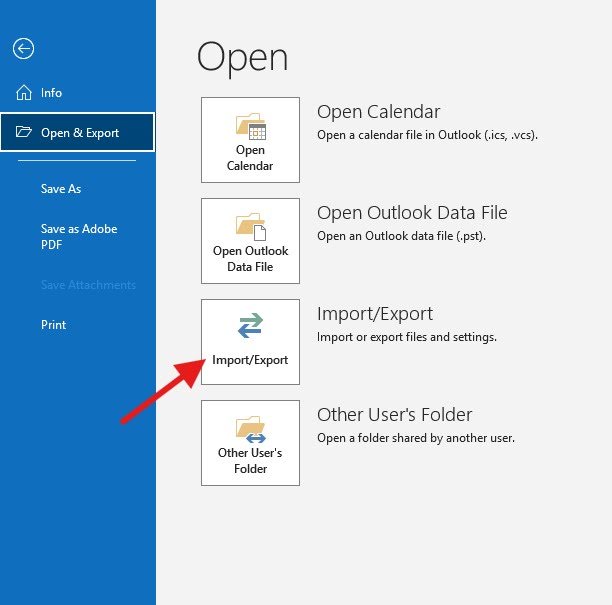
Task: Click the Import/Export tile button
Action: 250,342
